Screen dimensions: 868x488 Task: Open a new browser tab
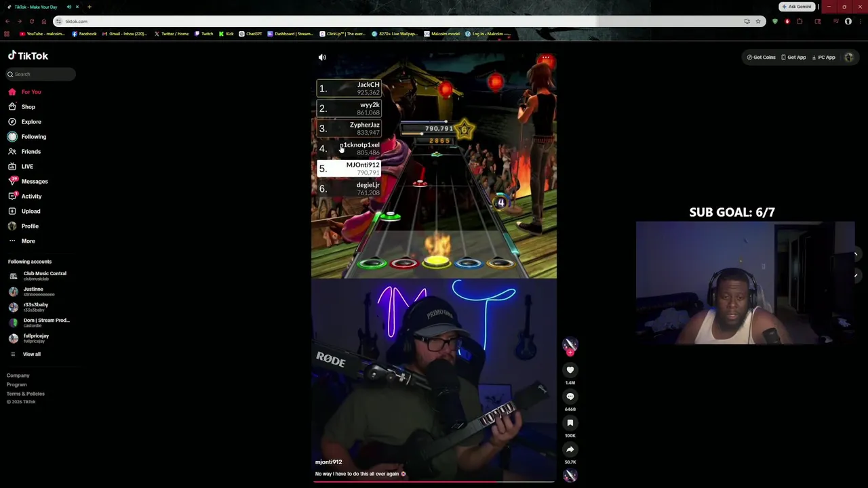[89, 7]
